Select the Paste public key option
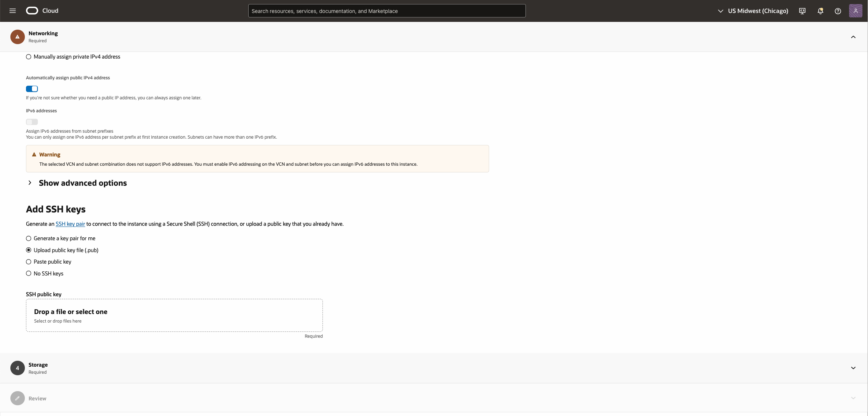Viewport: 868px width, 416px height. tap(29, 261)
